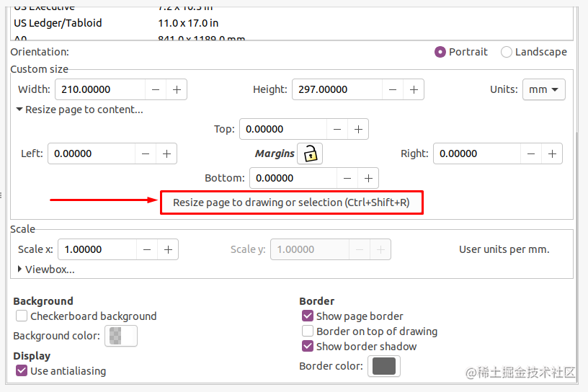Click the Left margin field
The width and height of the screenshot is (588, 392).
(x=92, y=153)
